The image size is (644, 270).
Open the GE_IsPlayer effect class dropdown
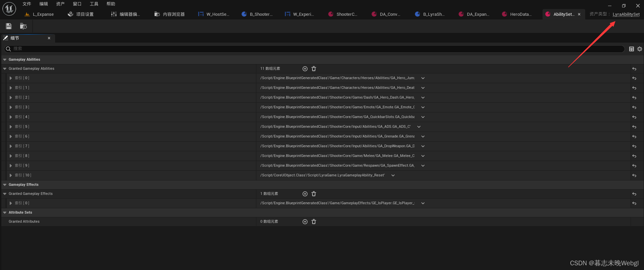(x=423, y=203)
